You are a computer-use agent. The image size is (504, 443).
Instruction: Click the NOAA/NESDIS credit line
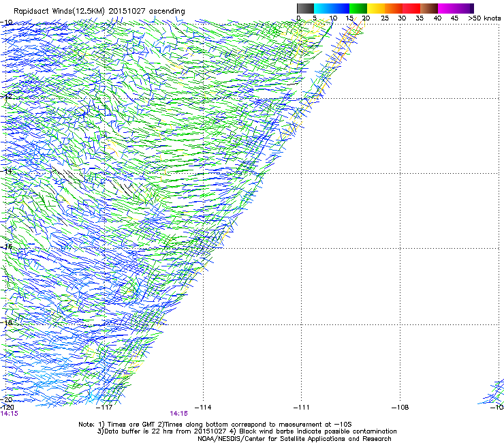point(294,439)
